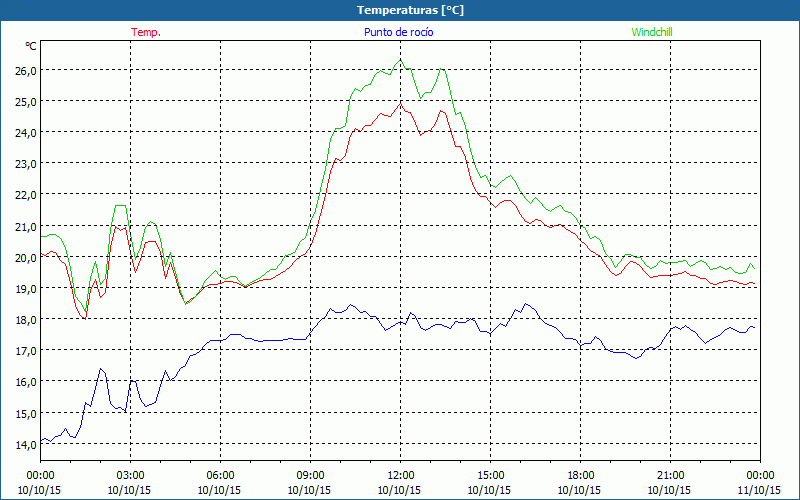
Task: Click the '°C' axis unit label
Action: coord(31,46)
